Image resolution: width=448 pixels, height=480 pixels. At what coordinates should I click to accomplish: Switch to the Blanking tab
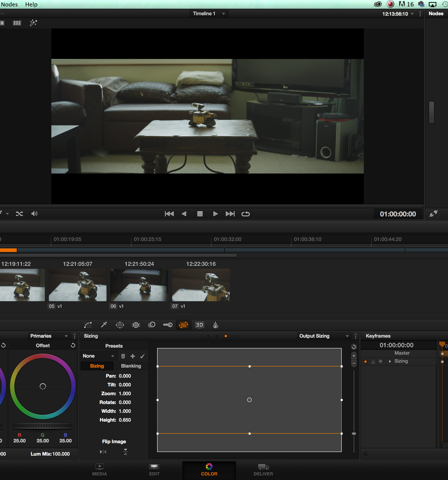[x=131, y=366]
